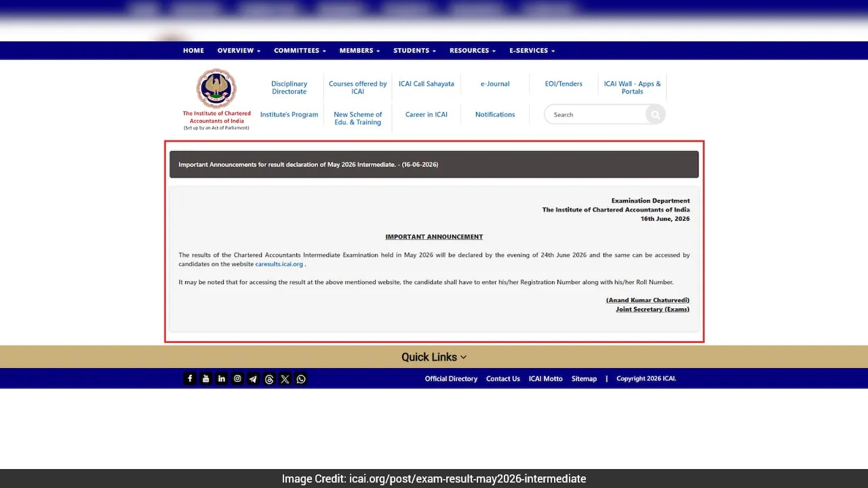
Task: Expand the OVERVIEW menu
Action: point(239,51)
